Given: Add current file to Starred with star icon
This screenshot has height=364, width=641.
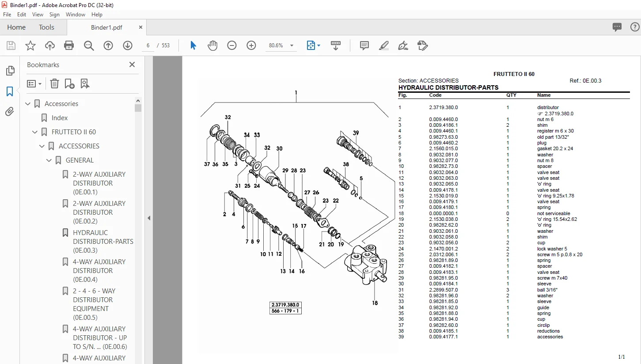Looking at the screenshot, I should pyautogui.click(x=30, y=45).
